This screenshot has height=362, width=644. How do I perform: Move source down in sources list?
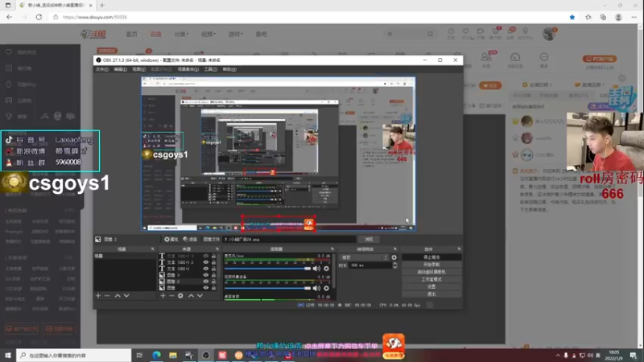[200, 295]
